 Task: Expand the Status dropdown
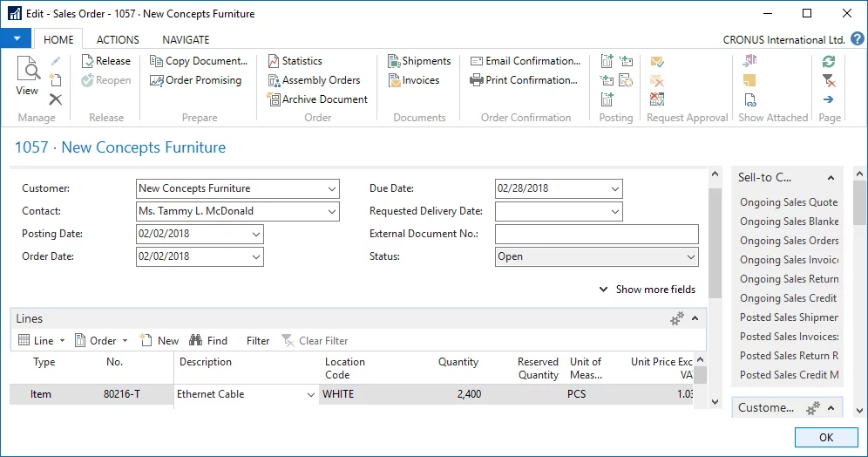[691, 256]
